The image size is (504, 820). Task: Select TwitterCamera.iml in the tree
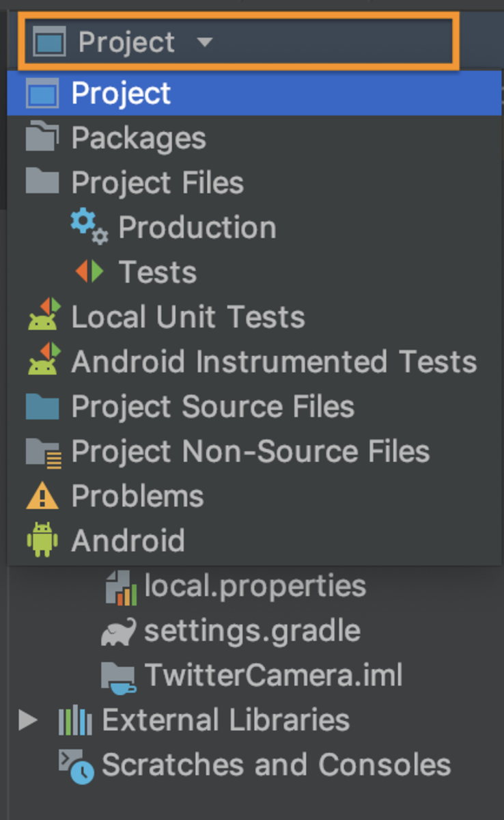(x=273, y=676)
